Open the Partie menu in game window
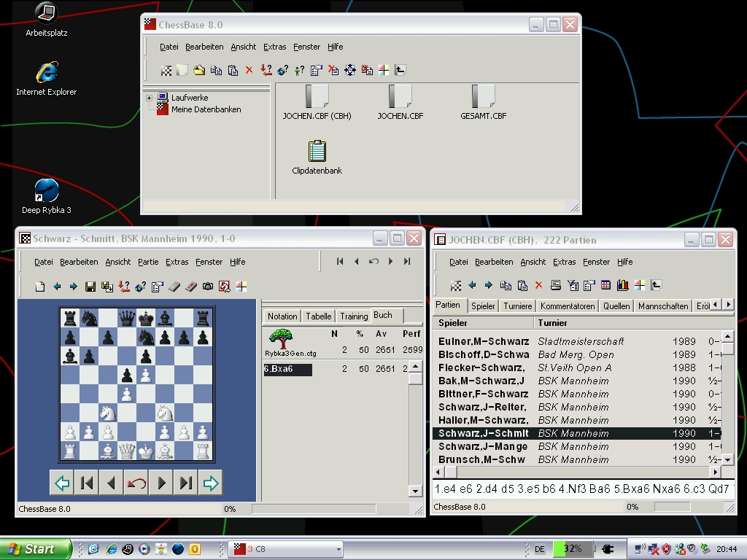 click(147, 262)
